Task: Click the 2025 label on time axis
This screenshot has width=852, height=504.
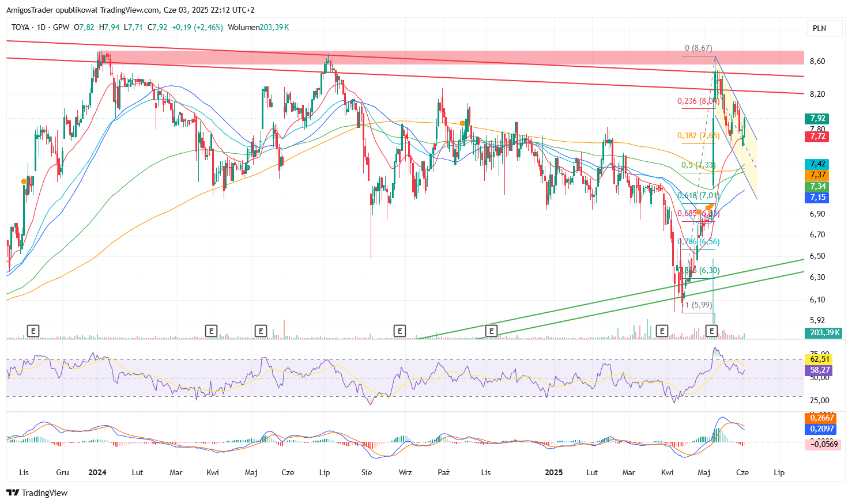Action: [x=554, y=472]
